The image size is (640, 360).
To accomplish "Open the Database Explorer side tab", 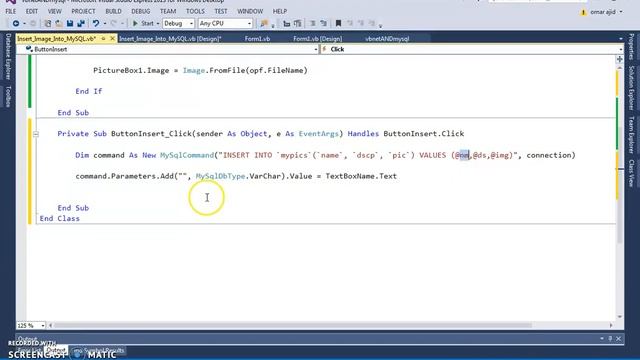I will tap(8, 57).
